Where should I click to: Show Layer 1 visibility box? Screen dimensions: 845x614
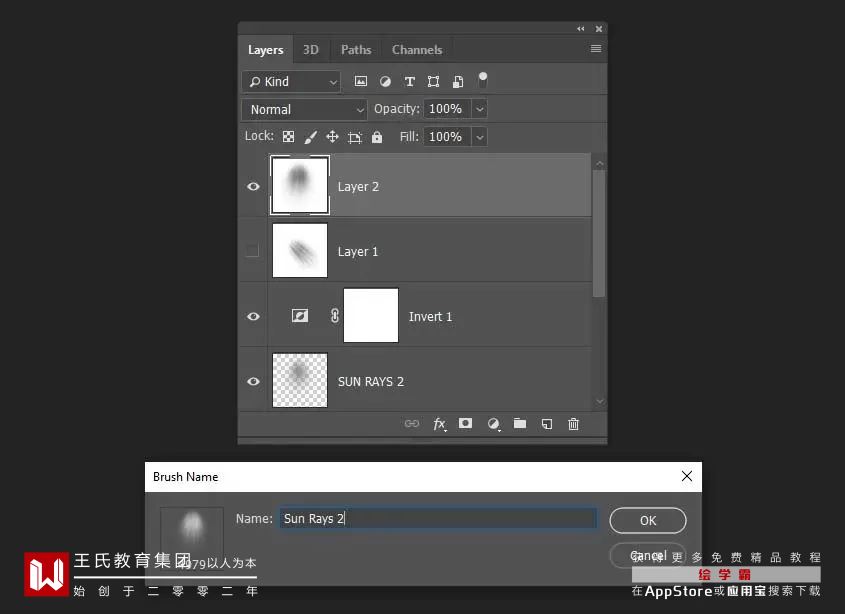[252, 251]
